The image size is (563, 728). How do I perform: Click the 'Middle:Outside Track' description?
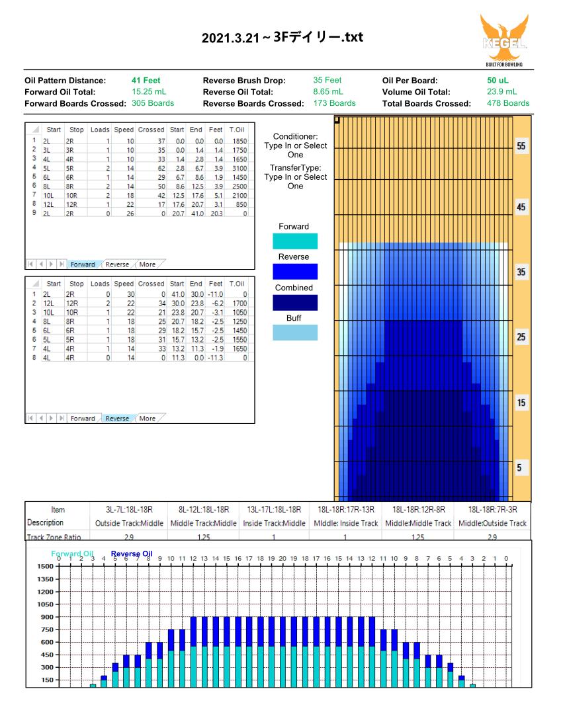click(x=492, y=523)
